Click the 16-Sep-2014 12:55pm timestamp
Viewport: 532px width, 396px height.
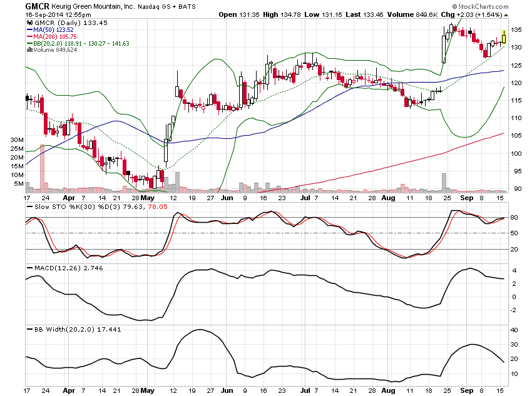[58, 14]
